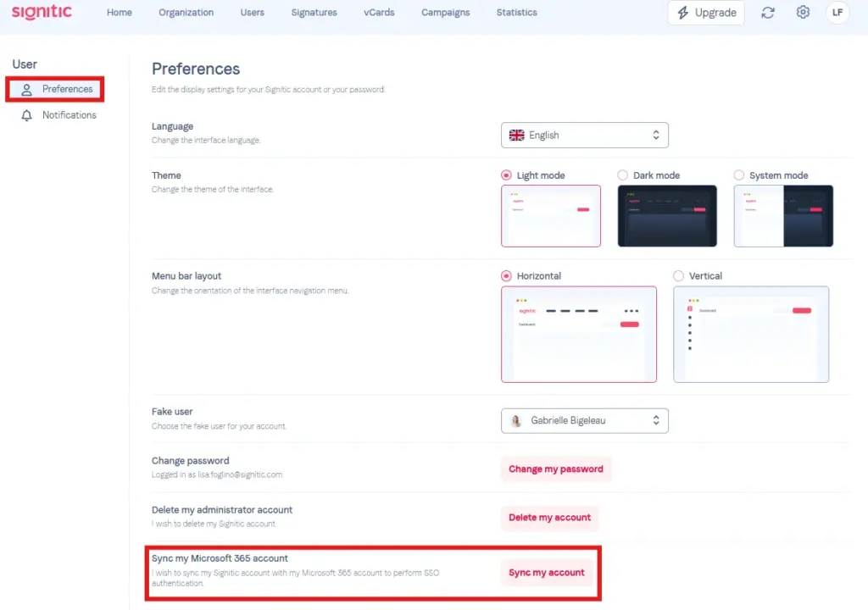Click the person icon beside Preferences
Viewport: 868px width, 610px height.
pyautogui.click(x=26, y=89)
